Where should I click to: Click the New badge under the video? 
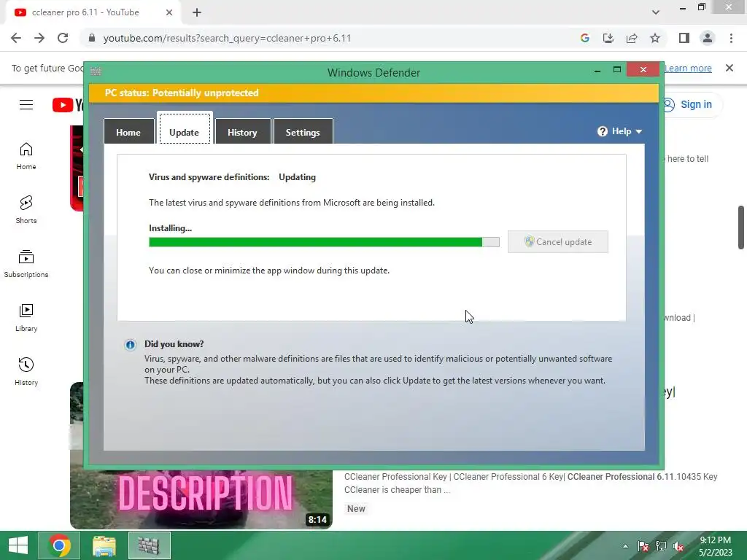pos(356,508)
